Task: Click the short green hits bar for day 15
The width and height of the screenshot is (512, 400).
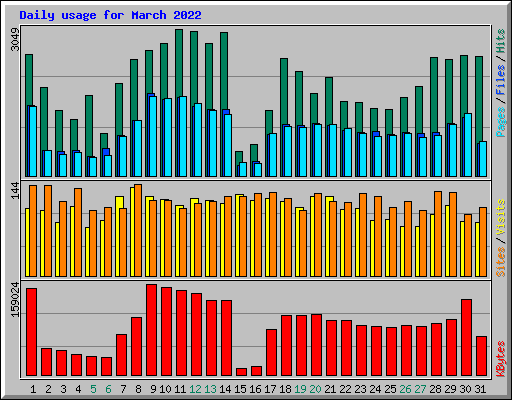Action: 239,157
